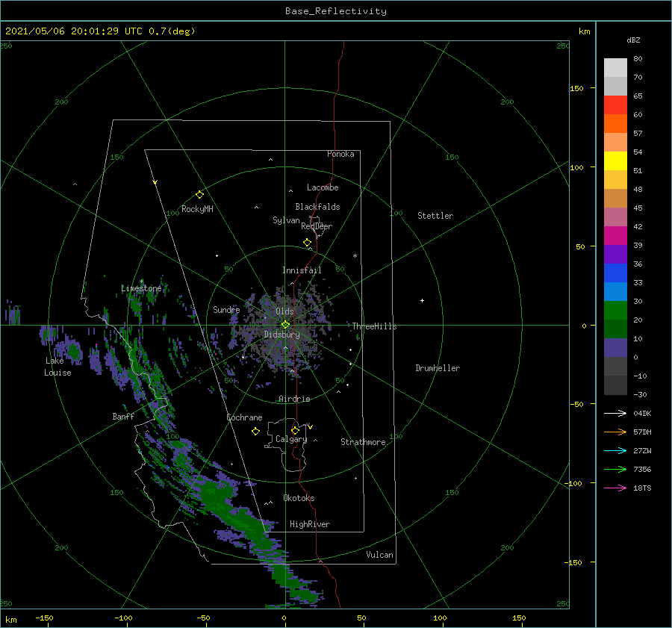
Task: Click the ThreeHills label
Action: (374, 326)
